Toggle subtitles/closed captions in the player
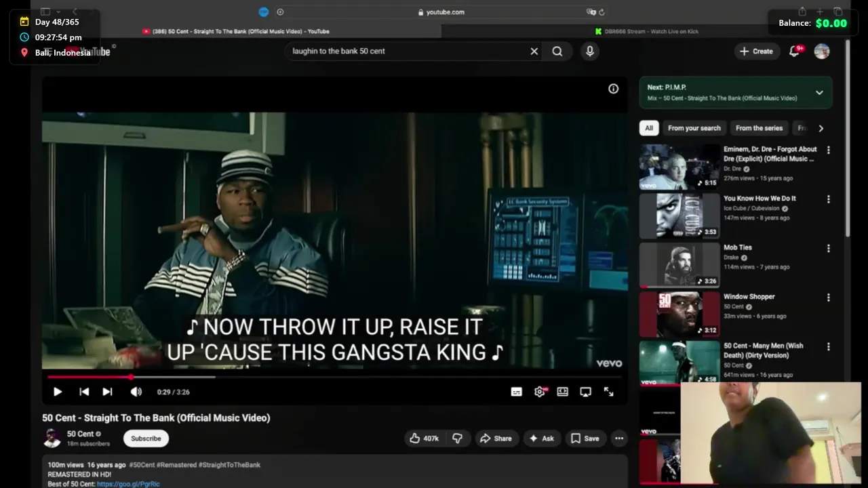 coord(517,392)
